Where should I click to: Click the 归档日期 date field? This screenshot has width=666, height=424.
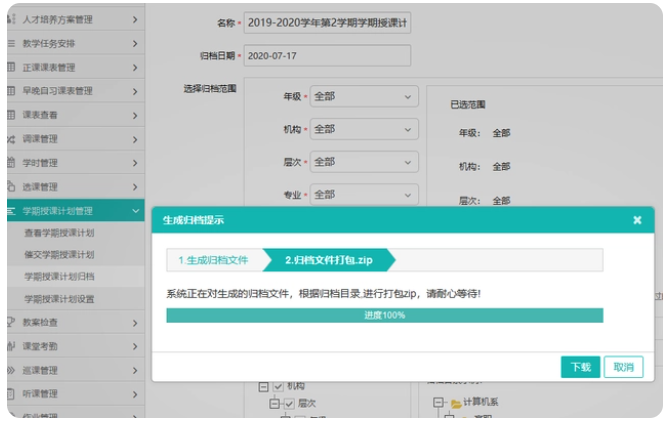(x=327, y=56)
